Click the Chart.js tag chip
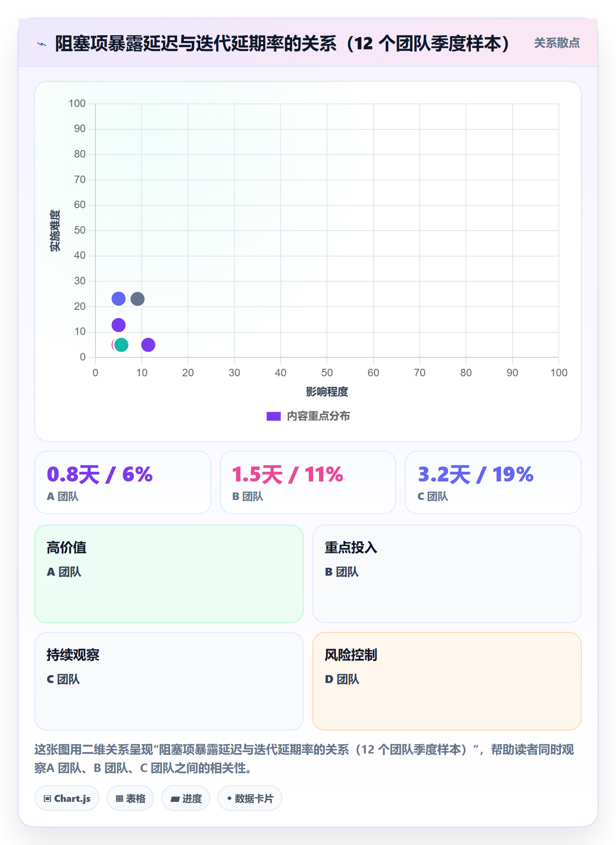 pyautogui.click(x=67, y=798)
